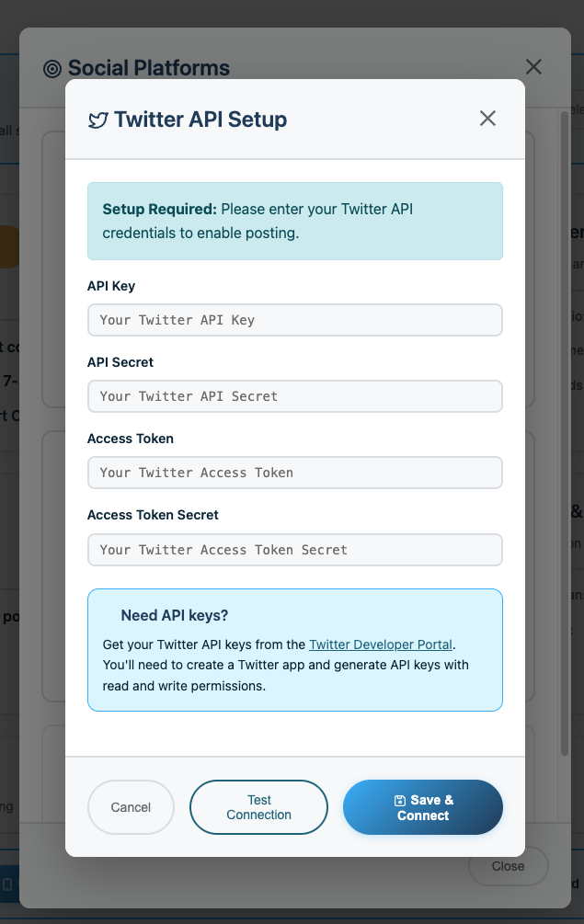584x924 pixels.
Task: Click into the API Secret field
Action: tap(294, 396)
